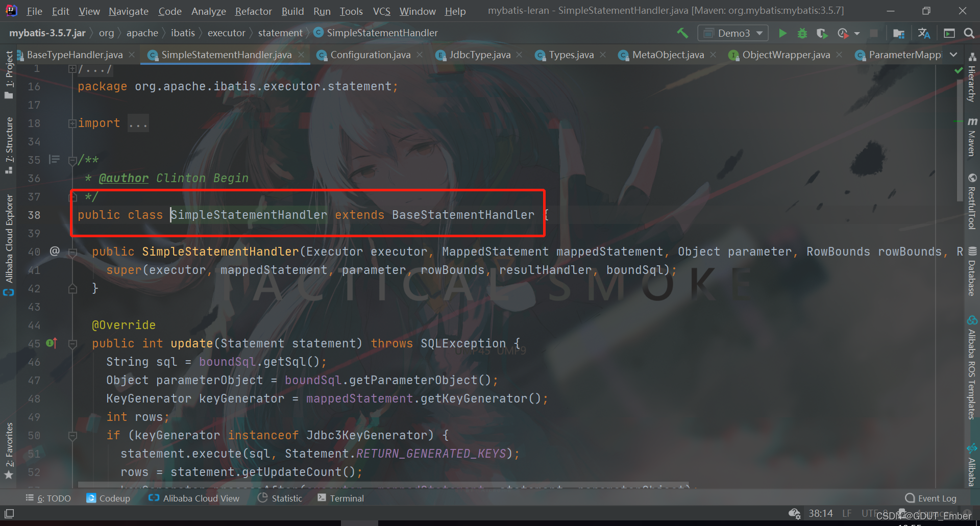980x526 pixels.
Task: Click the @author Javadoc tag
Action: [124, 178]
